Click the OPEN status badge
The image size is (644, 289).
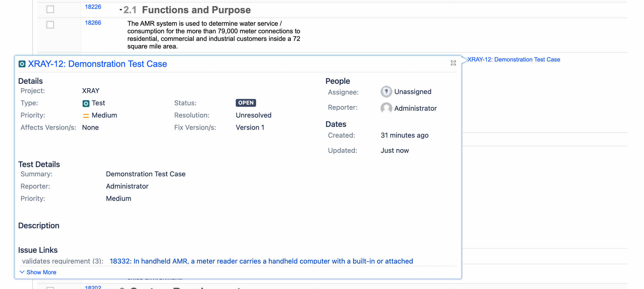point(246,103)
